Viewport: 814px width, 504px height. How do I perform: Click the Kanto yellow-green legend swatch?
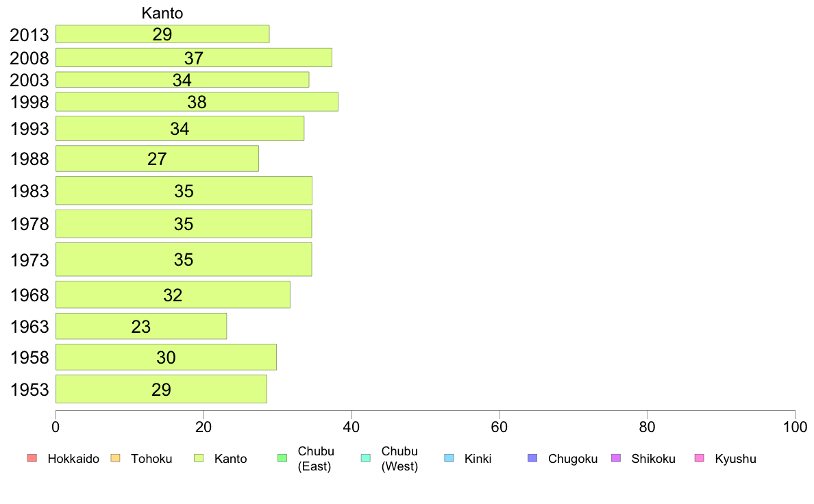(199, 458)
